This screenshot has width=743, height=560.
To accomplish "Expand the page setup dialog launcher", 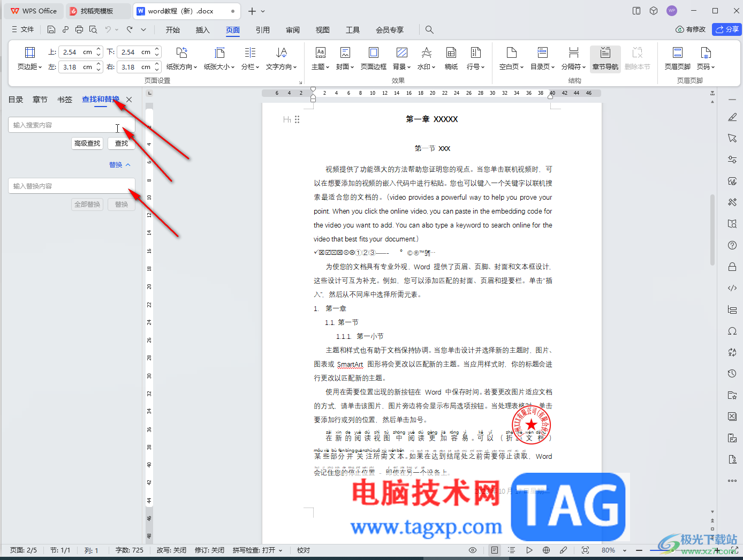I will 300,82.
